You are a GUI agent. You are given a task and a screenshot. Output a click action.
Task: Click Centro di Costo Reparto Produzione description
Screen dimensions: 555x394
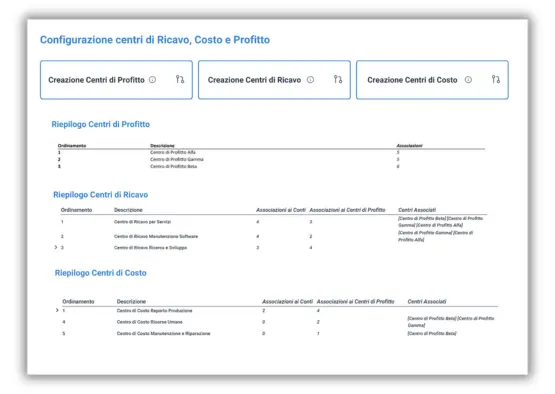154,310
